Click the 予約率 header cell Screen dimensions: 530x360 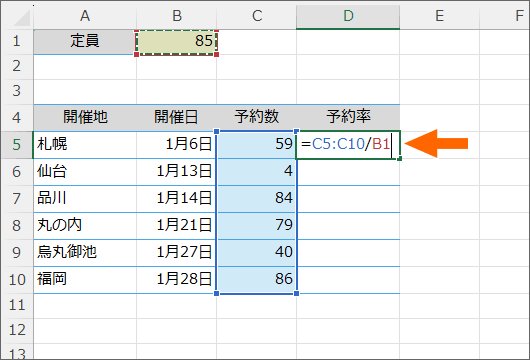(348, 118)
